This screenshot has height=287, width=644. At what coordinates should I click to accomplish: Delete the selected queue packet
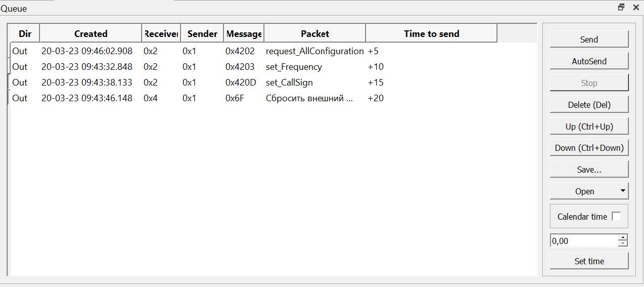[x=589, y=105]
